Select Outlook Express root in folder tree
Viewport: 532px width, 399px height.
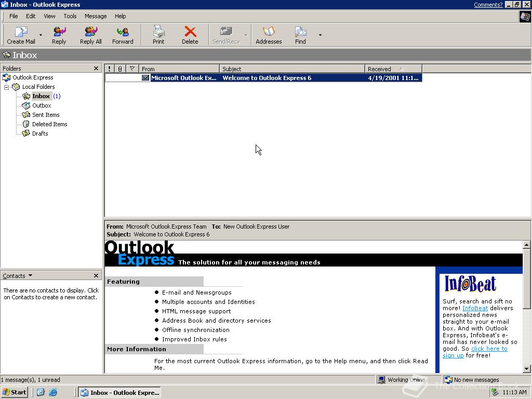[x=33, y=77]
